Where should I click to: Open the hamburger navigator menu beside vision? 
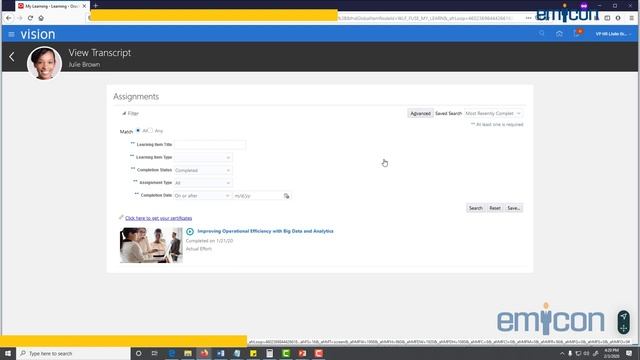tap(11, 34)
